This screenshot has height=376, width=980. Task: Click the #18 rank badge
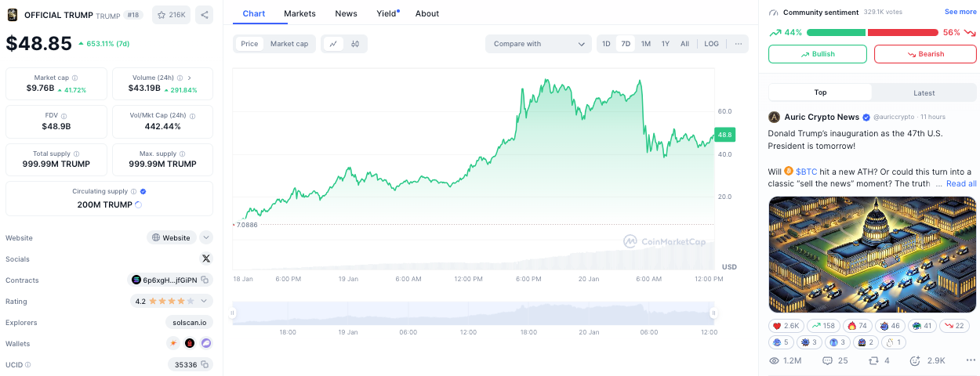click(133, 15)
